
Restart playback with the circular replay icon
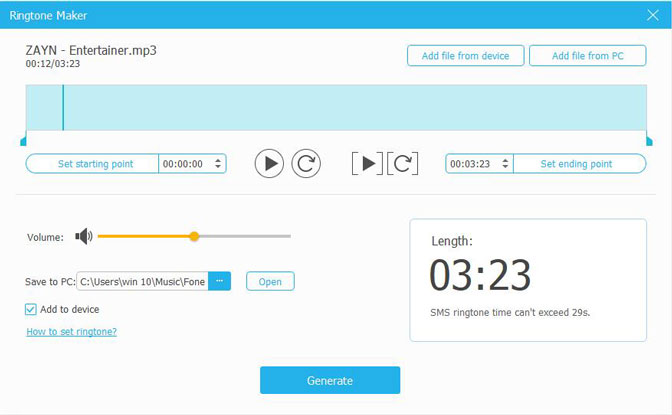[x=306, y=163]
